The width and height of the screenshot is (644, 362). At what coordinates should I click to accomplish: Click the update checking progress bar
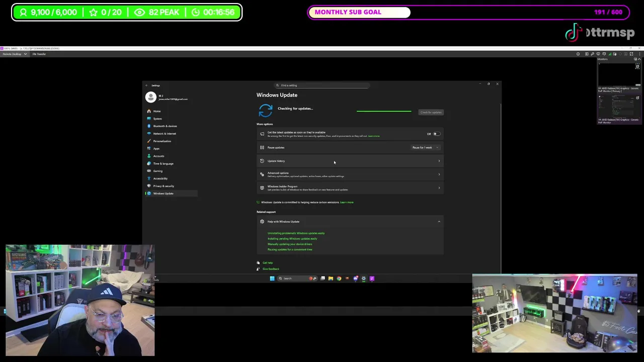pos(384,111)
